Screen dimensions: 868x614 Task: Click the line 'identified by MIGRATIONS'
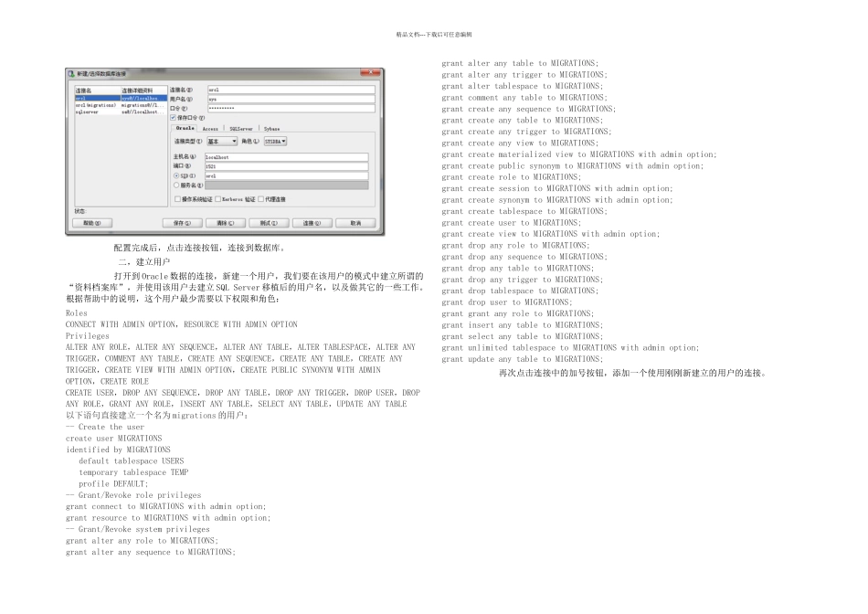point(118,450)
